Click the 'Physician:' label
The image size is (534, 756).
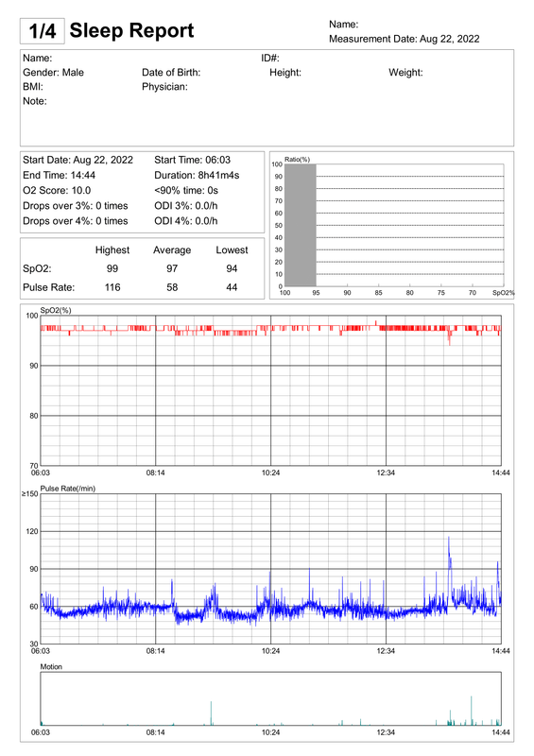coord(164,87)
